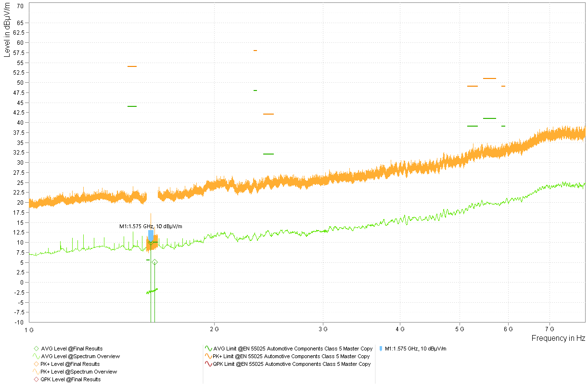Click the QPK Limit EN 55025 legend icon
This screenshot has width=588, height=388.
tap(208, 364)
